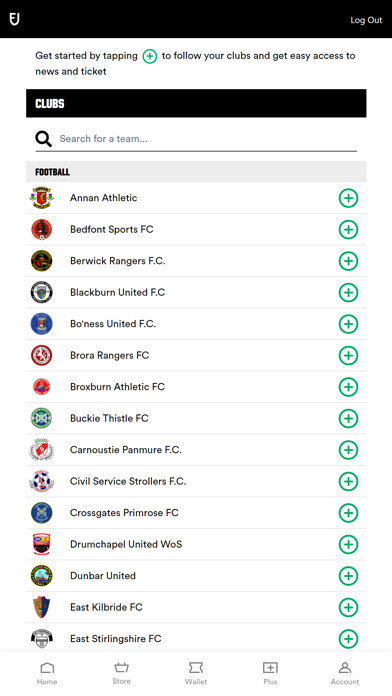Screen dimensions: 392x696
Task: Follow Civil Service Strollers F.C. with plus
Action: (348, 482)
